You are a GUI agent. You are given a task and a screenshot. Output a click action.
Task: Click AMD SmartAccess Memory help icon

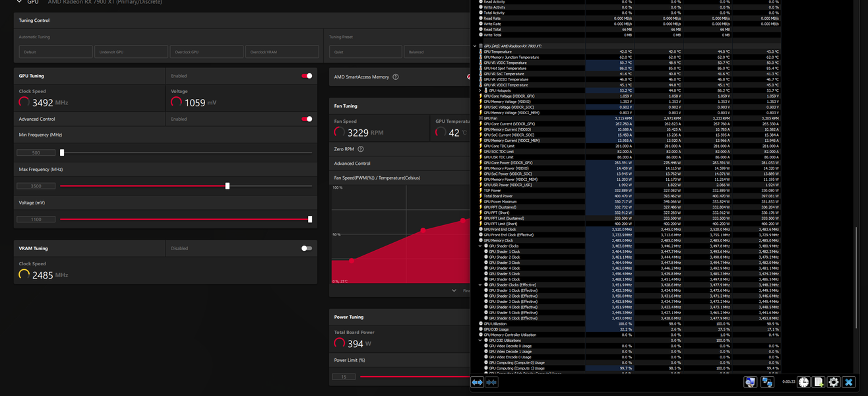(396, 77)
